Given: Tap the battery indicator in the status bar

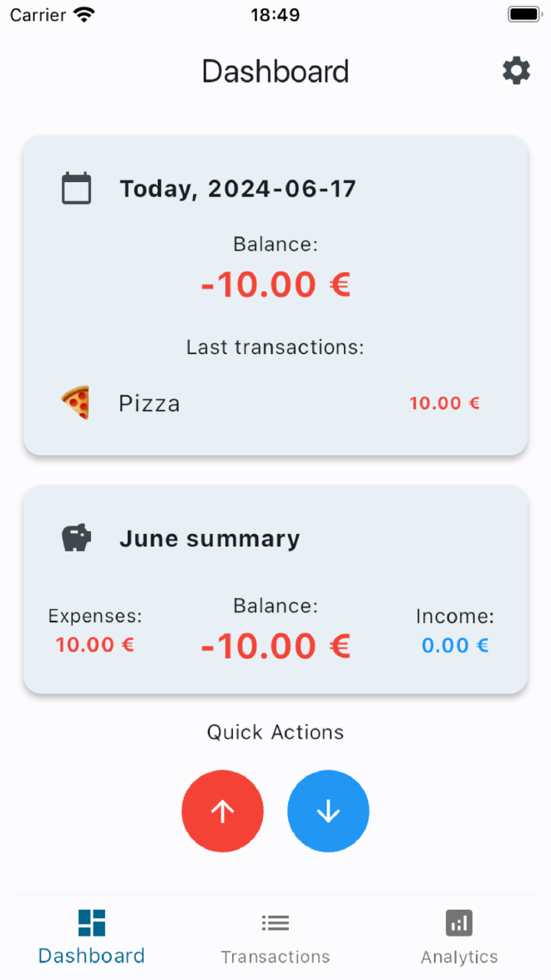Looking at the screenshot, I should tap(524, 13).
